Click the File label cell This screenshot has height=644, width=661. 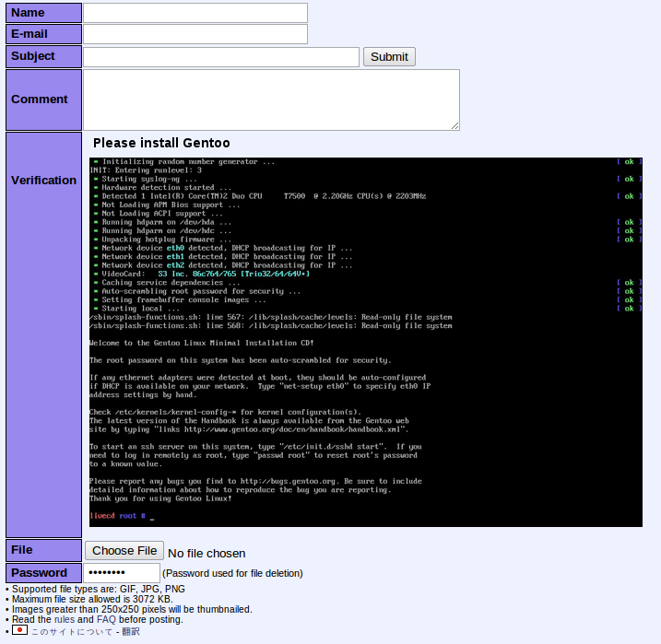[x=44, y=551]
